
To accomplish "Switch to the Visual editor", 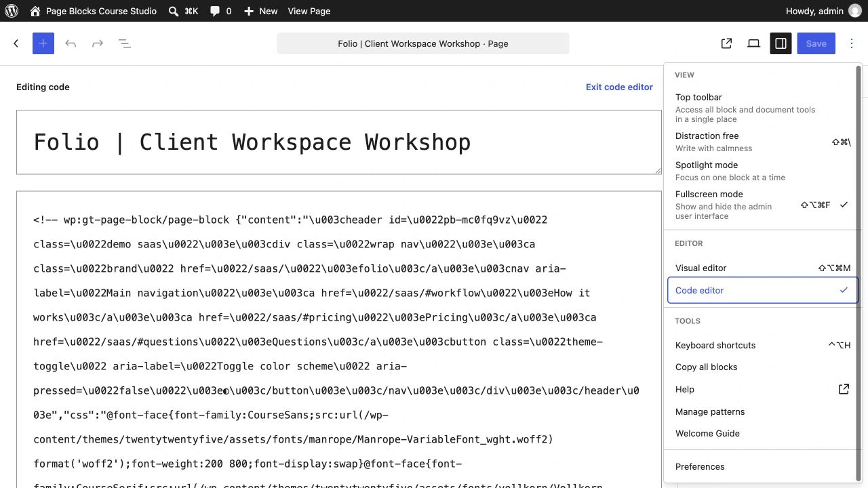I will tap(762, 268).
